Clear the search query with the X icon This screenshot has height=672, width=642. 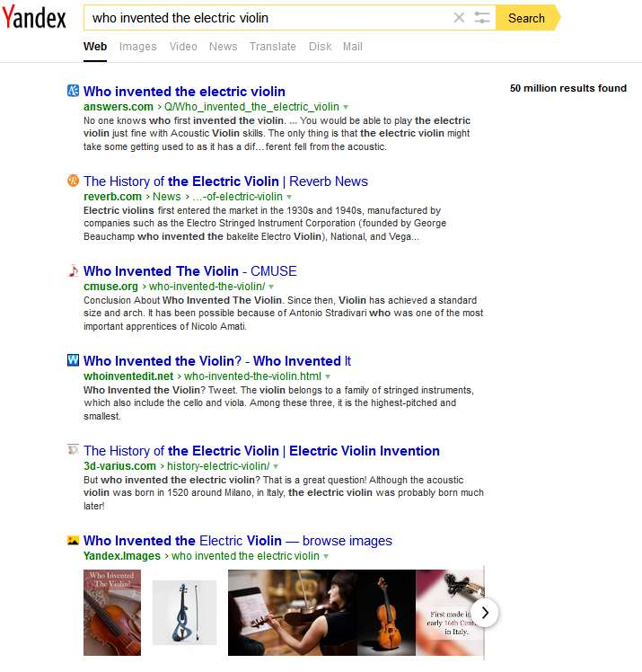click(459, 18)
